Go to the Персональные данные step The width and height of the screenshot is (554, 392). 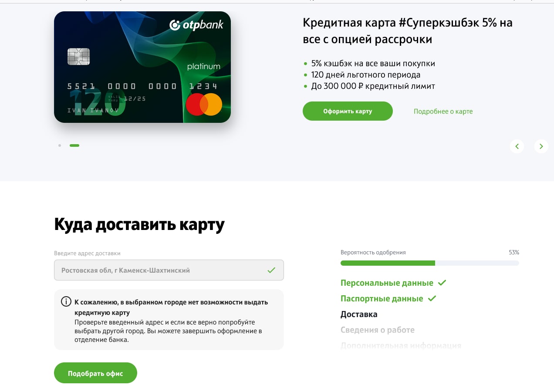click(387, 283)
